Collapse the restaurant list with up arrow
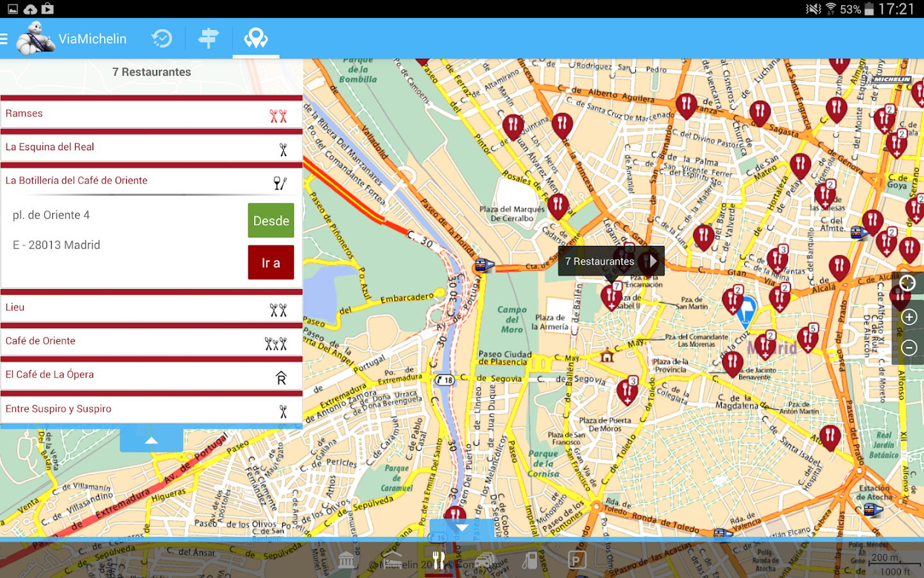This screenshot has width=924, height=578. [151, 440]
